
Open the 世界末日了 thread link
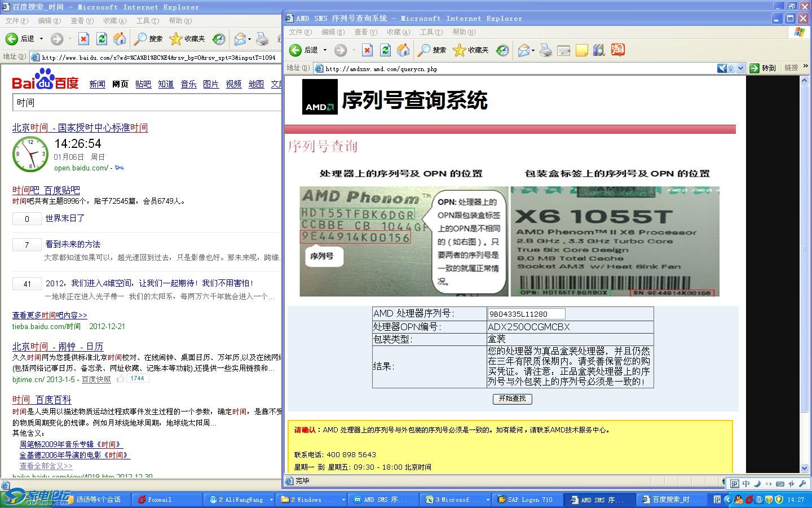(65, 218)
